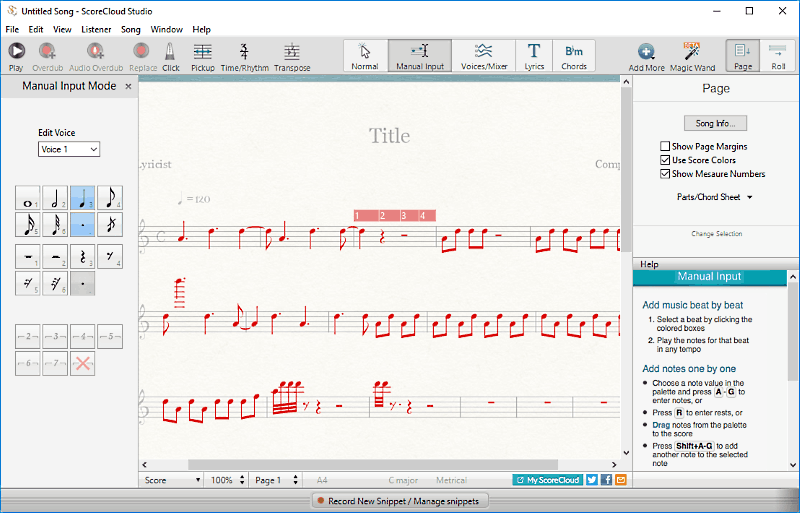Switch to Normal mode
The height and width of the screenshot is (513, 800).
coord(365,56)
